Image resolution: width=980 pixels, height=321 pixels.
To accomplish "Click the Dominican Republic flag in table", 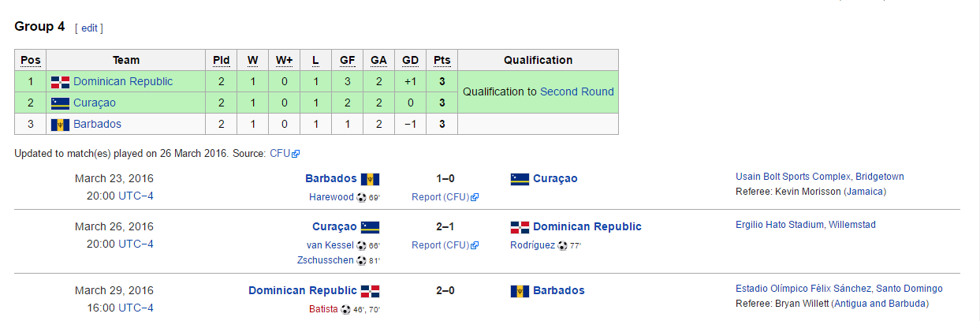I will [60, 82].
